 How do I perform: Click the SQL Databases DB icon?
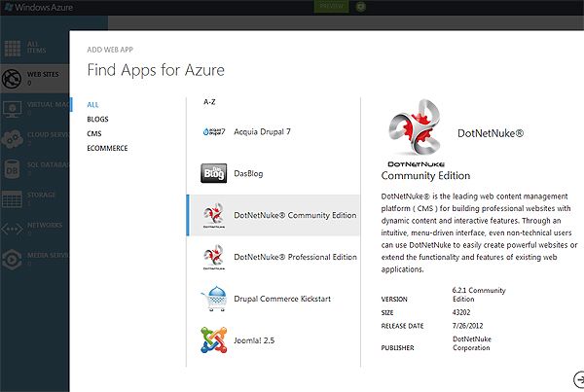pyautogui.click(x=12, y=169)
